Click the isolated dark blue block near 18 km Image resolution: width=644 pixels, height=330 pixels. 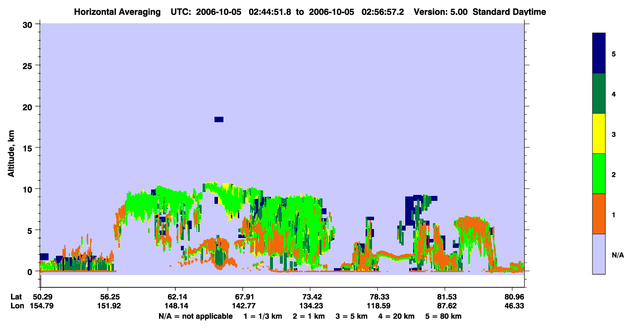(219, 119)
